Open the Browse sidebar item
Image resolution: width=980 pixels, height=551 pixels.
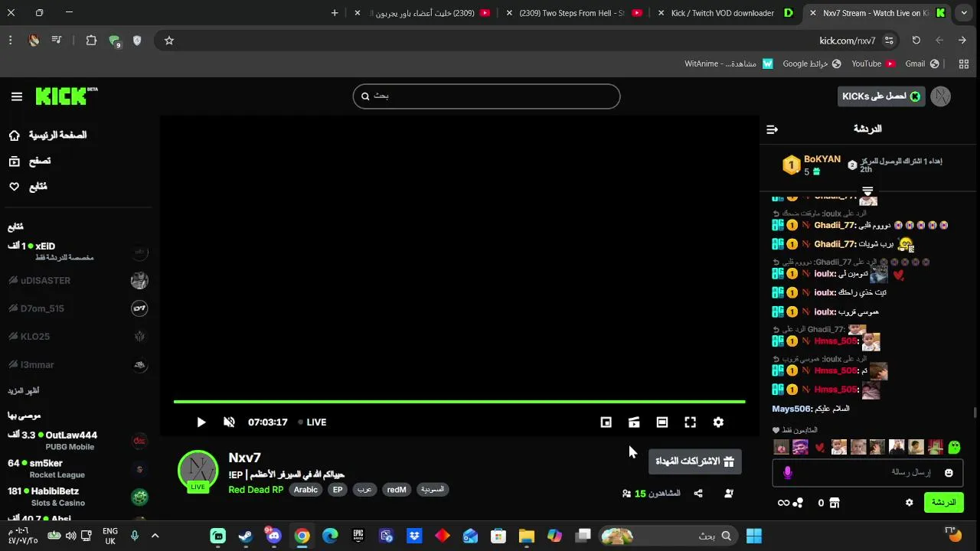coord(30,161)
